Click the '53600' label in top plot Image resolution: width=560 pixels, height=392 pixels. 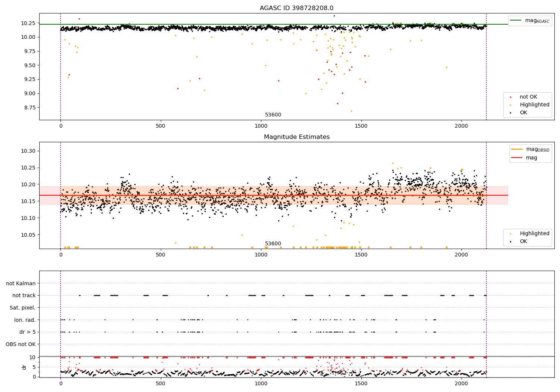point(273,115)
